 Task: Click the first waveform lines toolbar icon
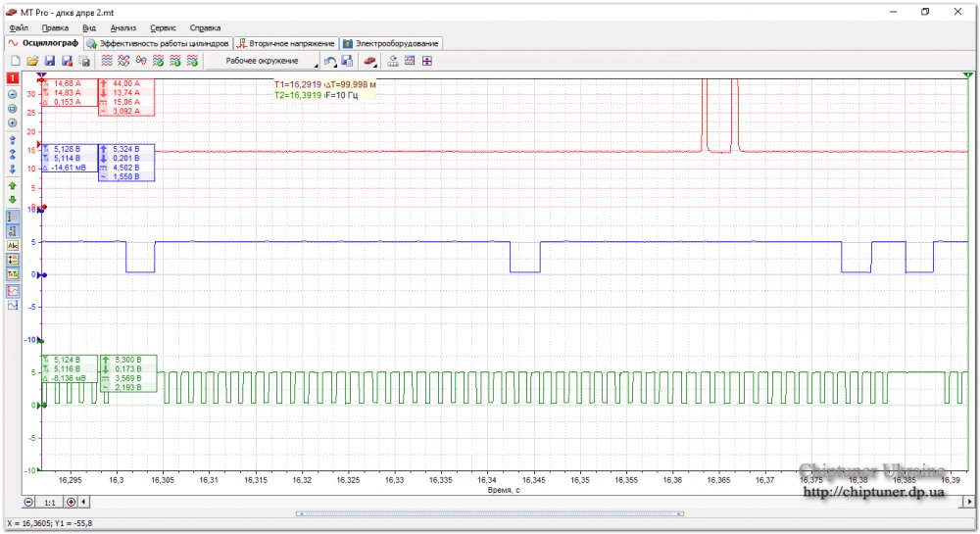pos(107,61)
